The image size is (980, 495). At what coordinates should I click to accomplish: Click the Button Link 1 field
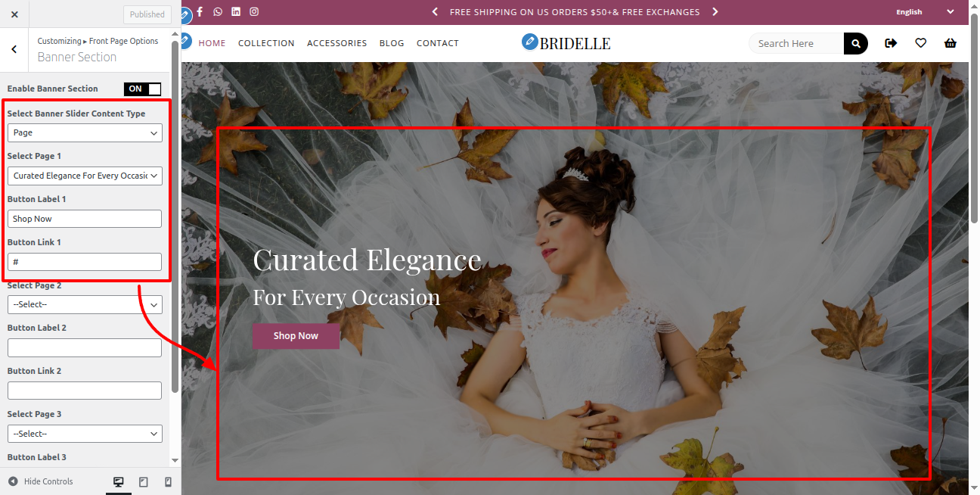[x=85, y=262]
